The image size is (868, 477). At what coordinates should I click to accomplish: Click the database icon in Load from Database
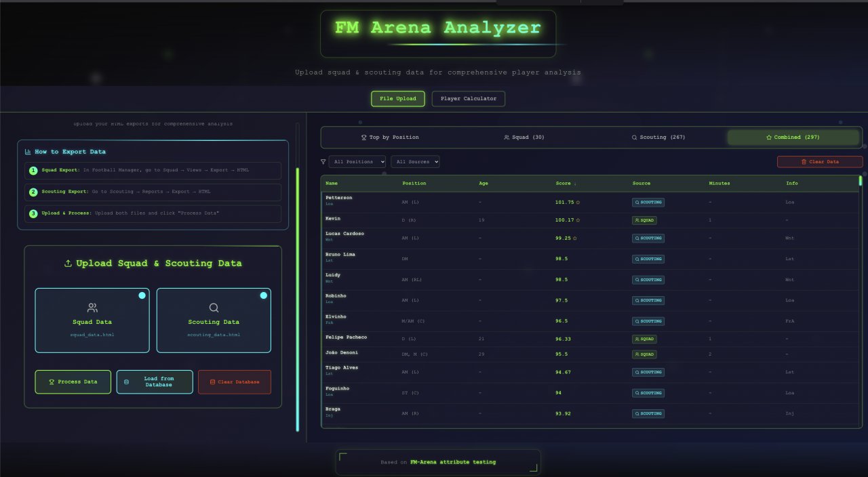tap(125, 381)
